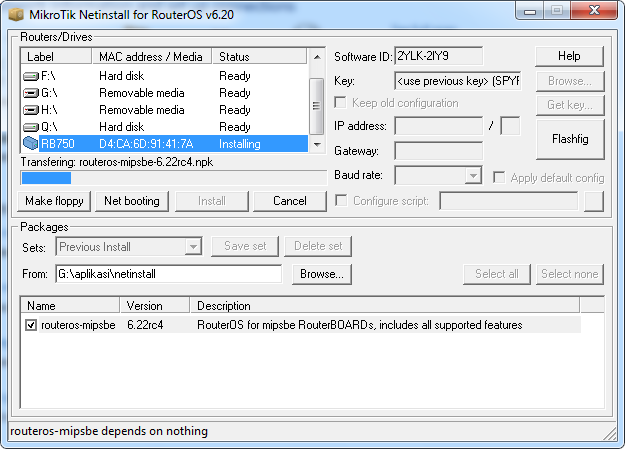The image size is (625, 449).
Task: Click the Software ID field
Action: [438, 56]
